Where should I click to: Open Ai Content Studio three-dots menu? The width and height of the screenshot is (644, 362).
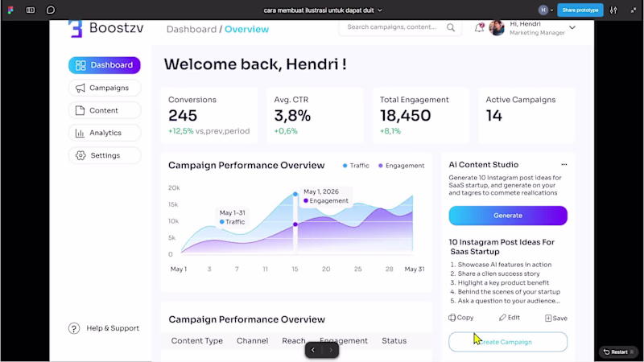(x=564, y=165)
